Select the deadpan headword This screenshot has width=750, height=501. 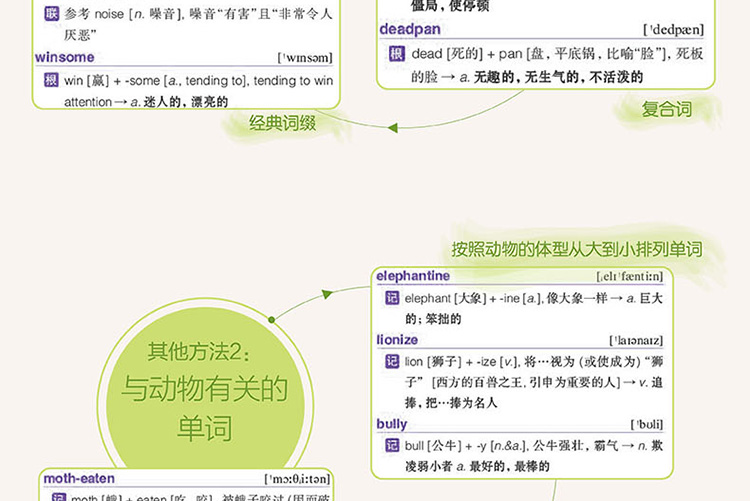click(409, 30)
